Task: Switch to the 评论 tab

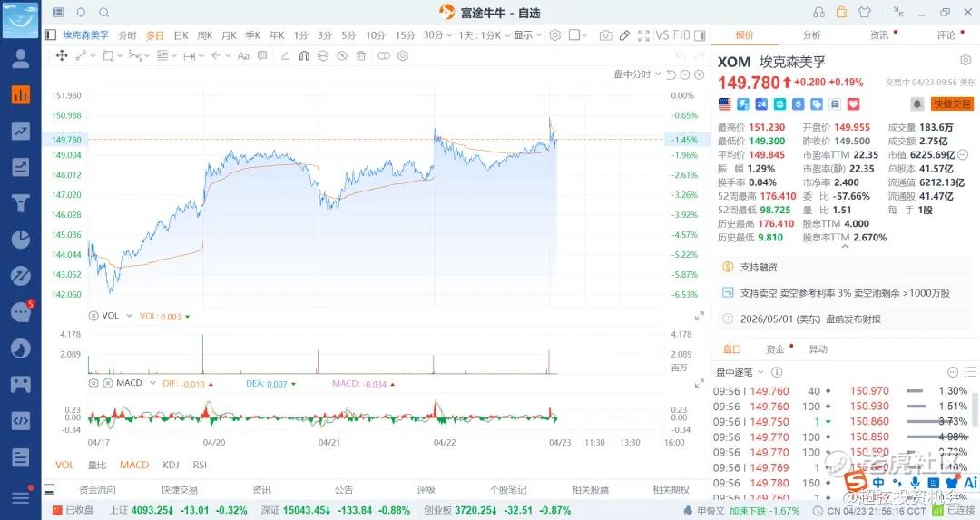Action: point(946,35)
